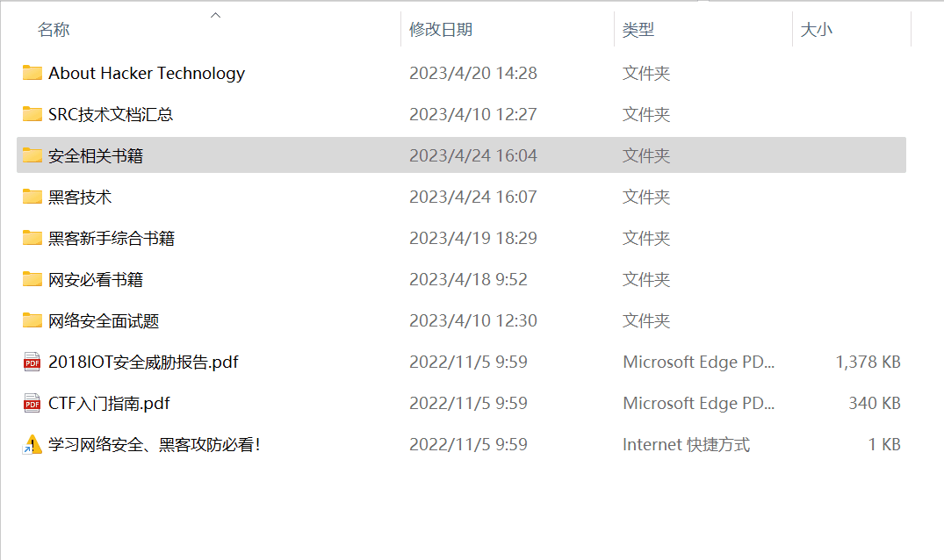
Task: Click PDF icon of CTF入门指南.pdf
Action: tap(32, 403)
